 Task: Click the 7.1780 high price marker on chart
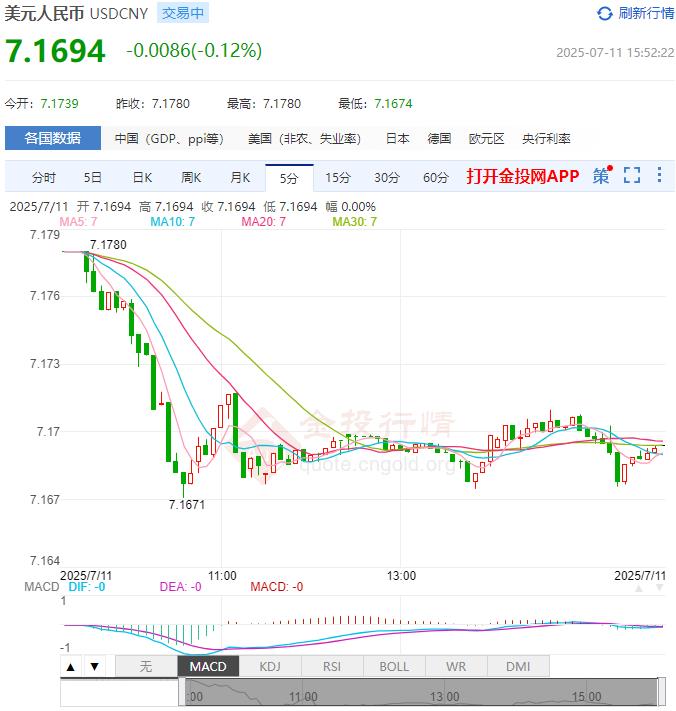click(108, 245)
